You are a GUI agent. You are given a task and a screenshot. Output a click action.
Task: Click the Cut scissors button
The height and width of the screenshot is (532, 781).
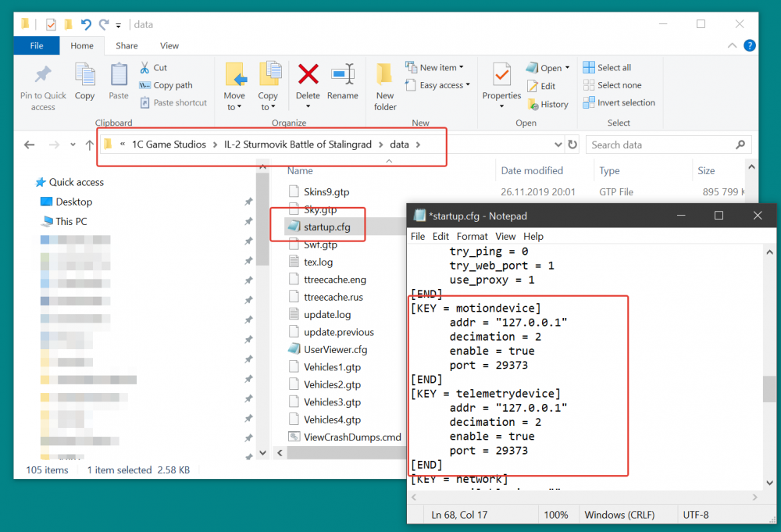(153, 67)
